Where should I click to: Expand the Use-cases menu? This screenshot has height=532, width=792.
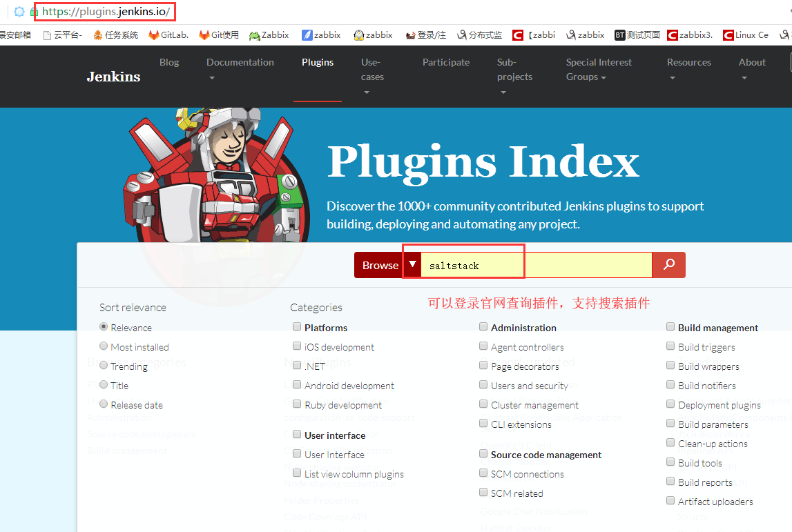click(x=372, y=76)
